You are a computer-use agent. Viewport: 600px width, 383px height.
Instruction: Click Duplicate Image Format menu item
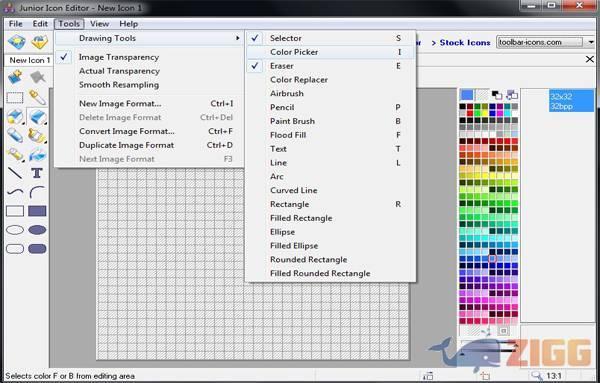[x=150, y=145]
